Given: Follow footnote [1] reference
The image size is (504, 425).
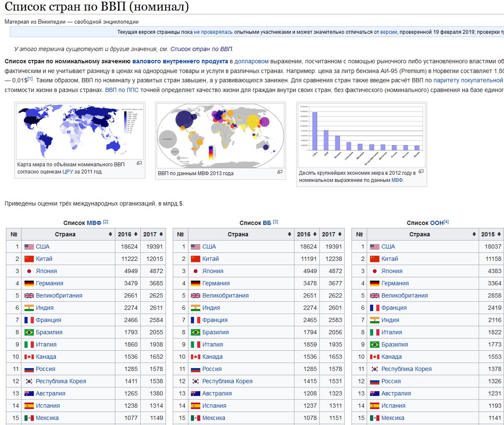Looking at the screenshot, I should [x=30, y=79].
